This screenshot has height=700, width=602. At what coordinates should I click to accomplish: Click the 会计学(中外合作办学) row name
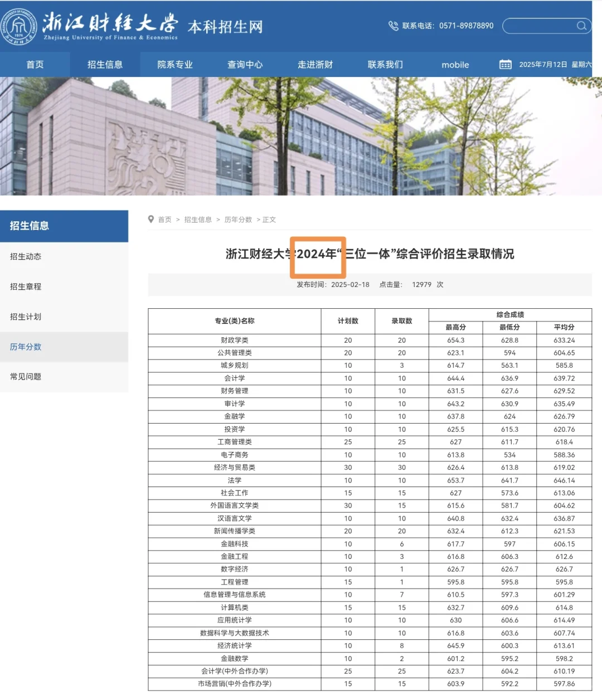click(235, 671)
